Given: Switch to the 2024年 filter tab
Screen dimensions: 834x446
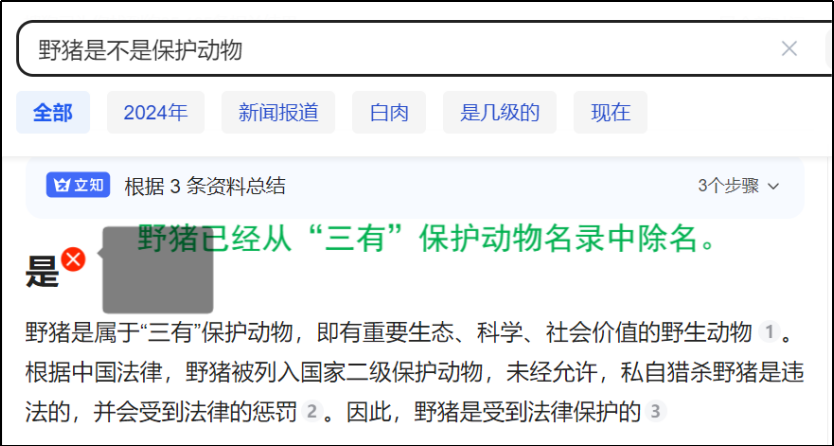Looking at the screenshot, I should [155, 112].
